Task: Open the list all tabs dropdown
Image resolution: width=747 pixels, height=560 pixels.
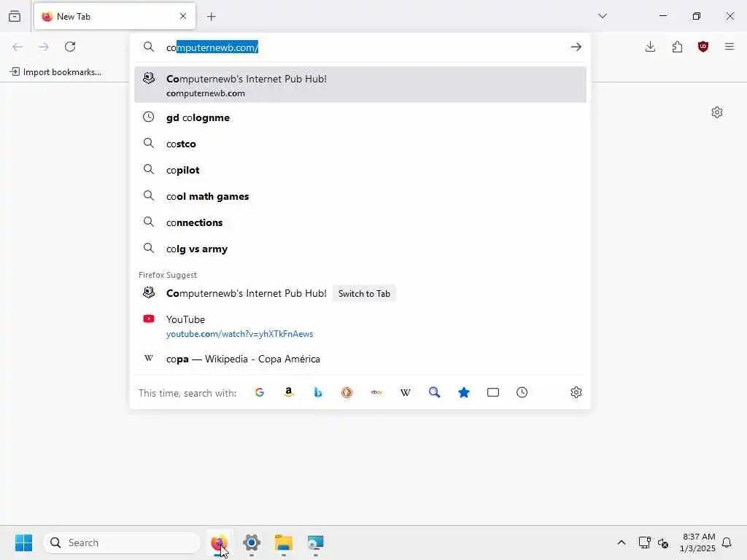Action: 603,16
